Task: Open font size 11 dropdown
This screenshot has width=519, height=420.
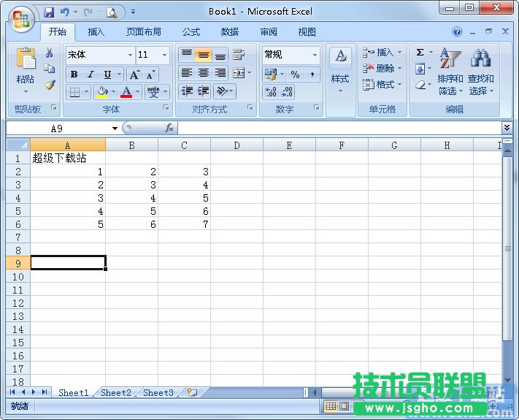Action: pyautogui.click(x=164, y=55)
